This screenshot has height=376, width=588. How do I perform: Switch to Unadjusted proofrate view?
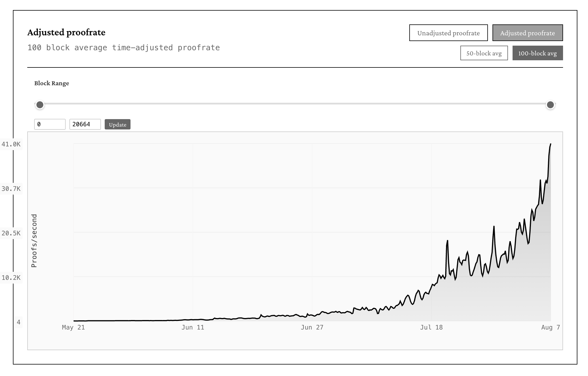pos(448,33)
